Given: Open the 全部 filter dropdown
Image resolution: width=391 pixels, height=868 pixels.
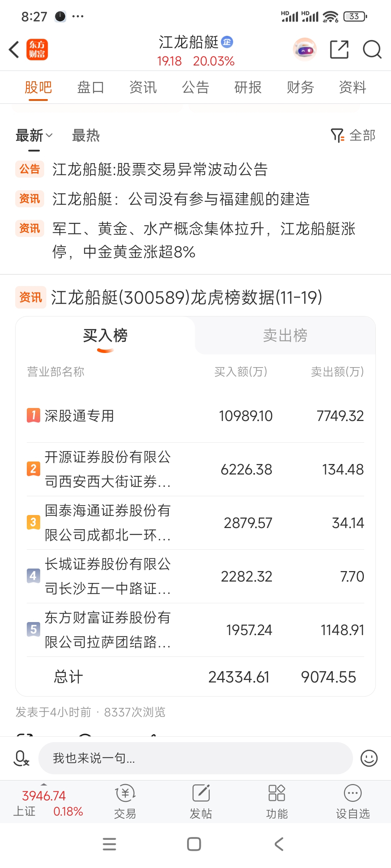Looking at the screenshot, I should (x=353, y=136).
